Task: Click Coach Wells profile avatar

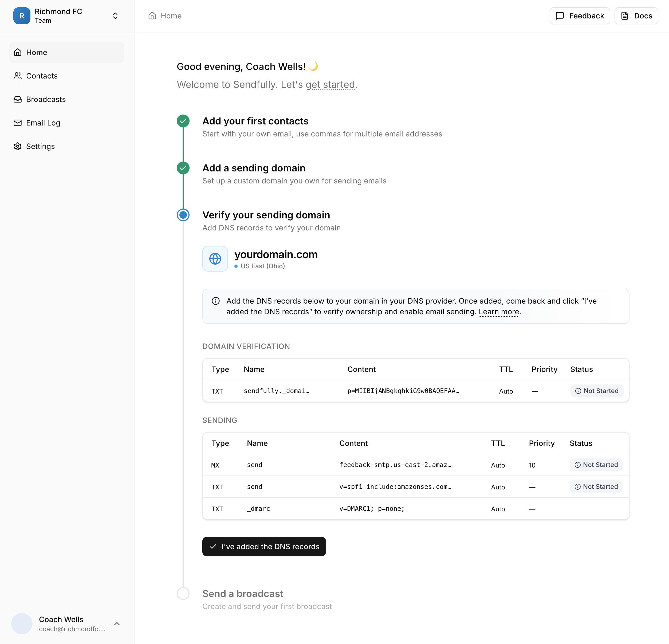Action: [x=22, y=623]
